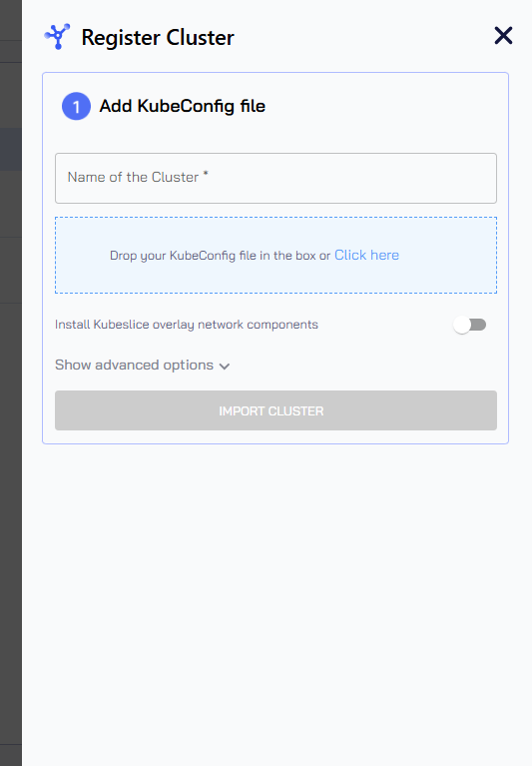Enable Kubeslice overlay network components switch
Viewport: 532px width, 766px height.
[x=469, y=325]
